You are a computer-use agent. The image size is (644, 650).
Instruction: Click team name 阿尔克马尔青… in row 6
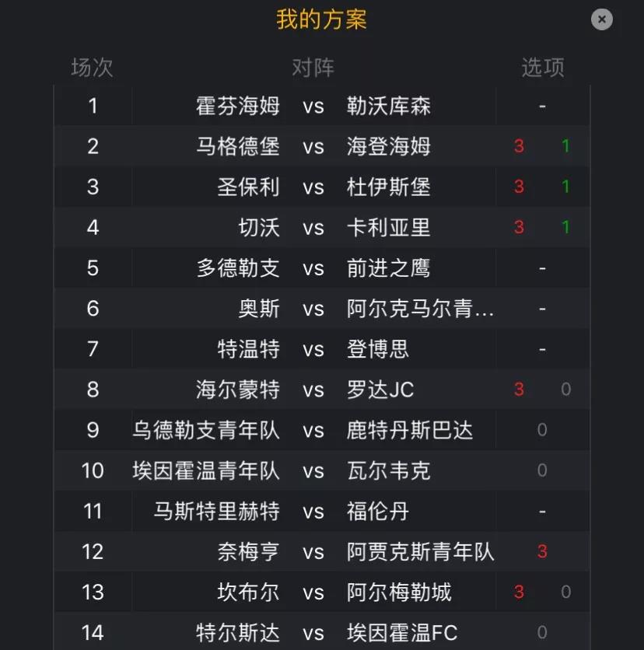click(420, 309)
